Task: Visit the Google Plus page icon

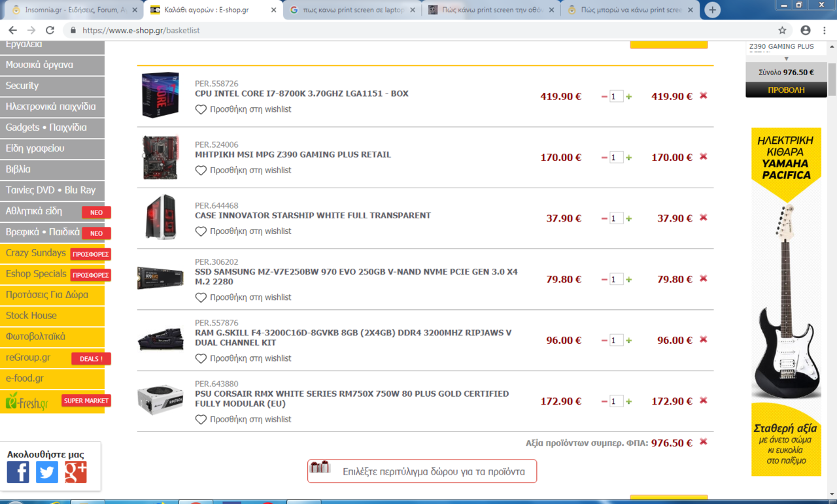Action: (x=75, y=471)
